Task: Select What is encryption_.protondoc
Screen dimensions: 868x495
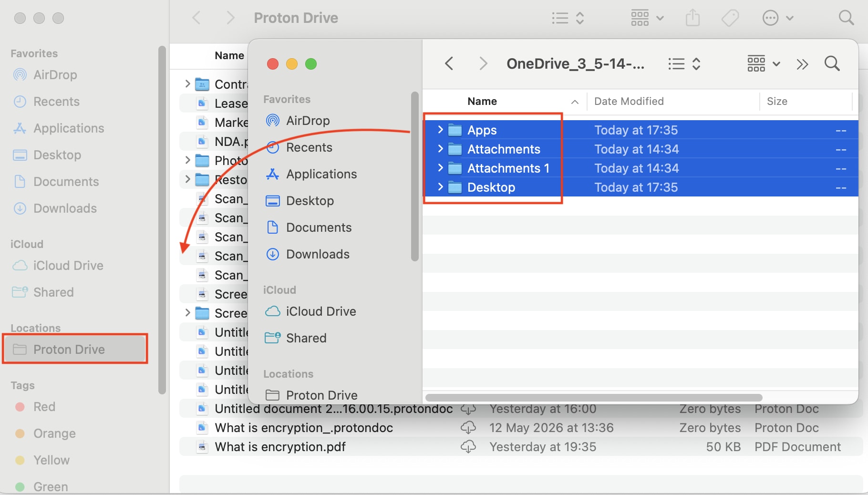Action: (x=521, y=428)
